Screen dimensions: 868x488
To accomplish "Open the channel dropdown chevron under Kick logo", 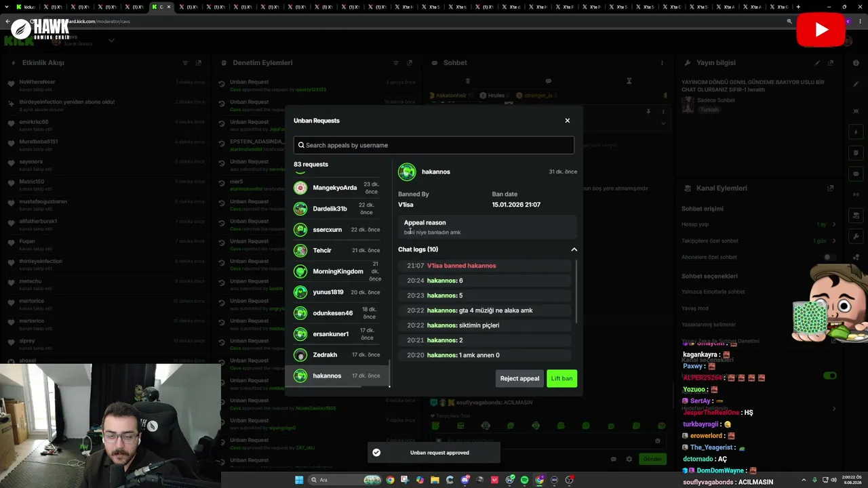I will tap(111, 41).
